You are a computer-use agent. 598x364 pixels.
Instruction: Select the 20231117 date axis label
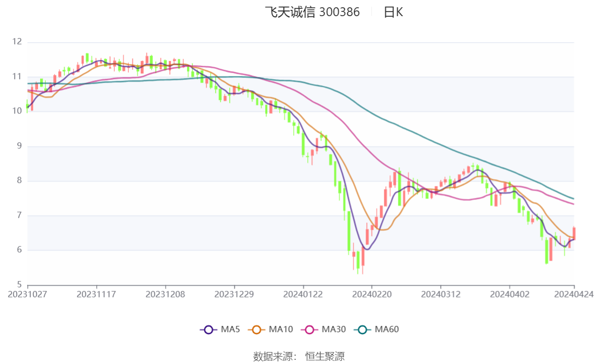[x=96, y=295]
